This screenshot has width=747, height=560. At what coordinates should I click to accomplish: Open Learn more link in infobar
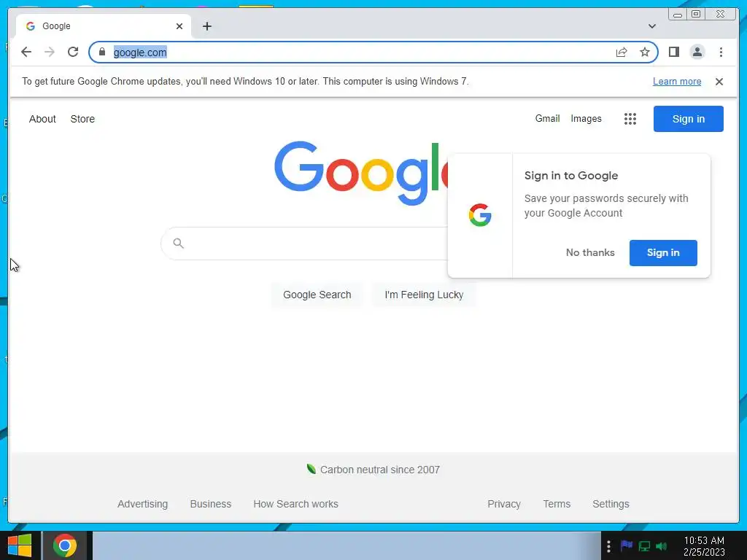(x=676, y=82)
